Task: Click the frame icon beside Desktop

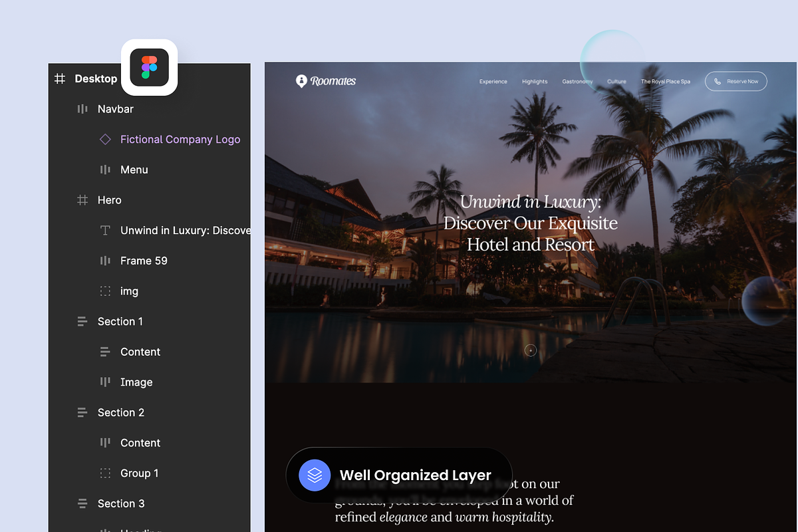Action: [x=60, y=78]
